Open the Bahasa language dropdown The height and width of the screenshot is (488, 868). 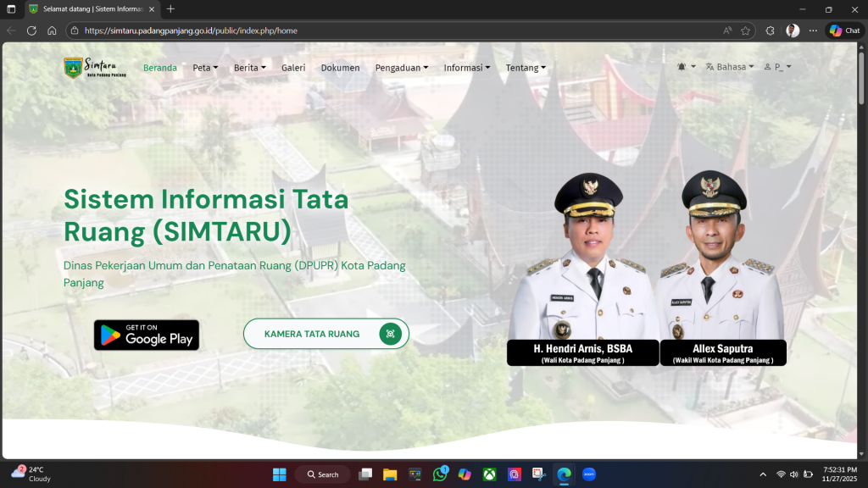729,67
